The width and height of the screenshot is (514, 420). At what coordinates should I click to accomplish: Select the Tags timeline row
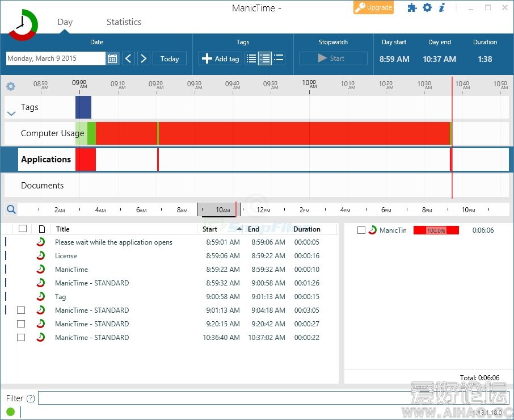256,107
